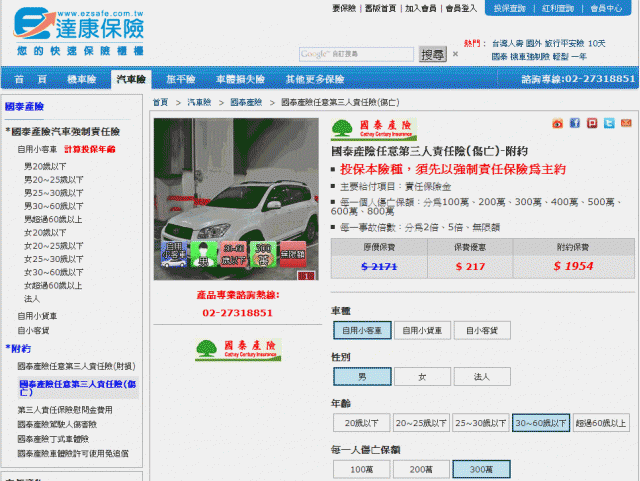Click red 計算投保年齡 link in sidebar
This screenshot has width=640, height=481.
(90, 149)
